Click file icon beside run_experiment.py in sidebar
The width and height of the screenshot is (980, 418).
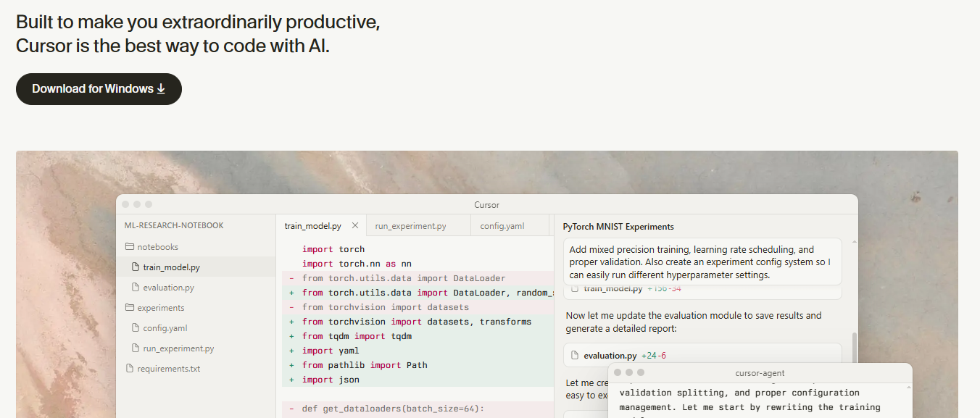click(135, 348)
